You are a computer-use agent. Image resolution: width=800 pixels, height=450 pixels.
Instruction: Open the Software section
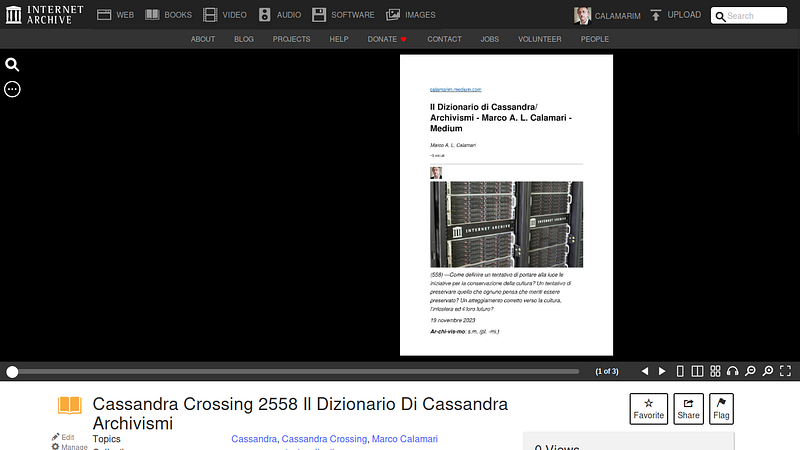point(343,15)
